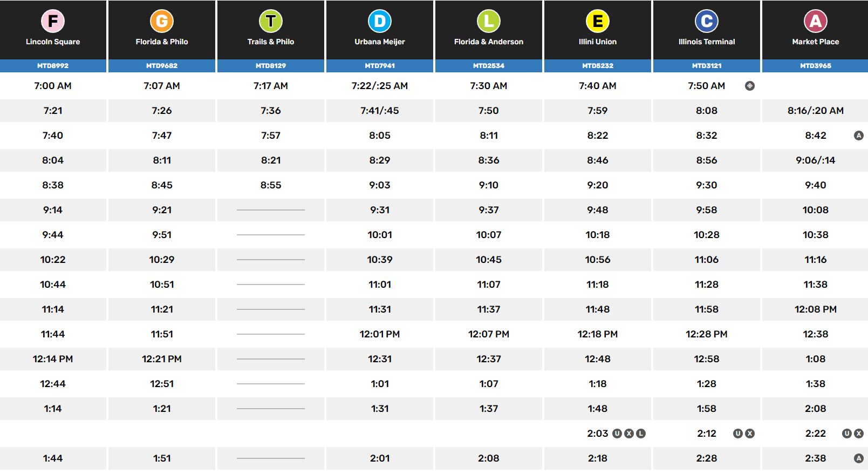The width and height of the screenshot is (868, 474).
Task: Select the 7:00 AM Lincoln Square departure
Action: click(53, 86)
